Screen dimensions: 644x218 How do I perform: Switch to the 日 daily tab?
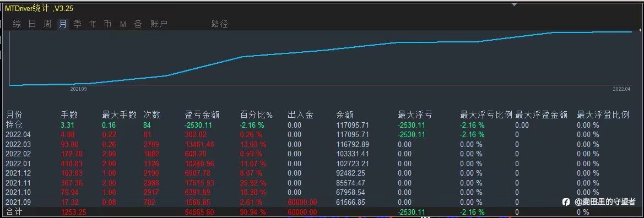[x=32, y=24]
